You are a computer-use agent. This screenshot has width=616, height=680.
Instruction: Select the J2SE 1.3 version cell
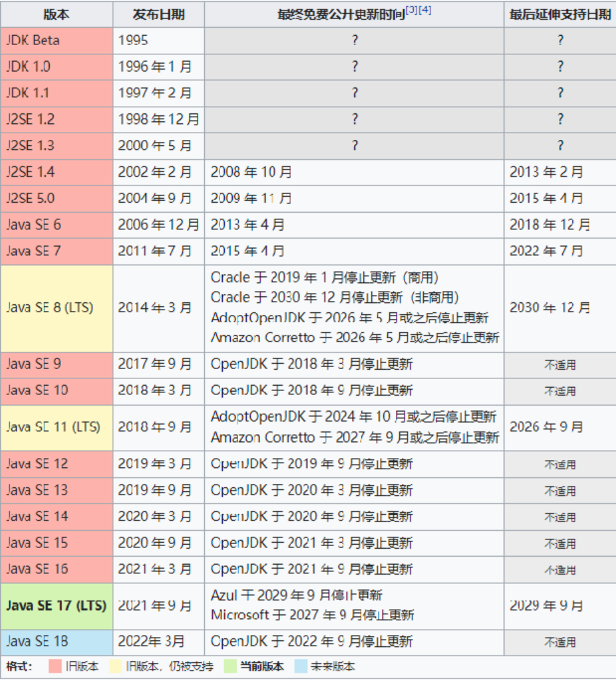tap(56, 146)
